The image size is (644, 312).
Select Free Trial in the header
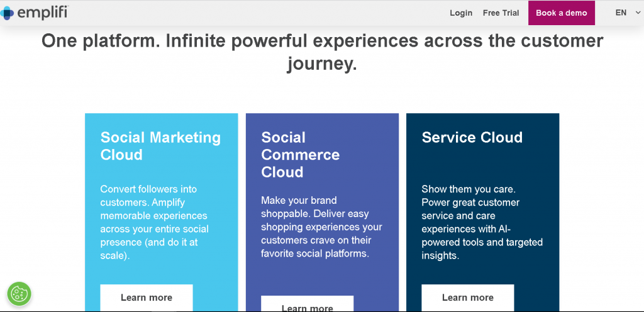[501, 13]
